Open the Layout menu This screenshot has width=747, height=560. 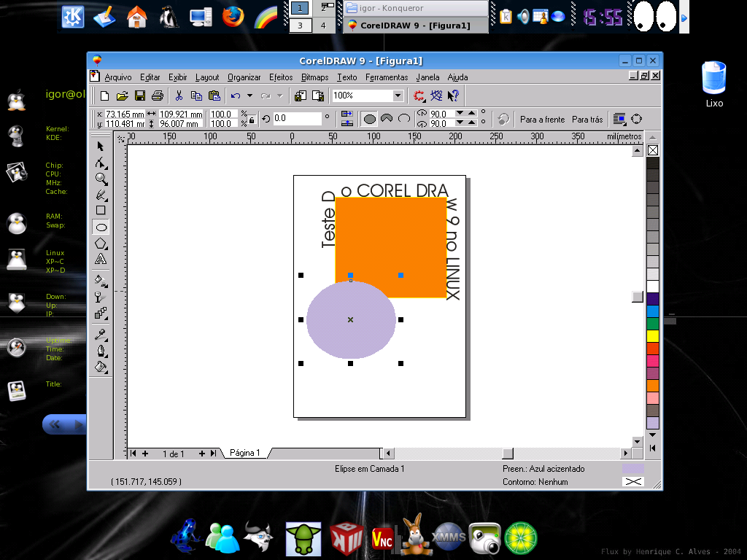(x=207, y=77)
